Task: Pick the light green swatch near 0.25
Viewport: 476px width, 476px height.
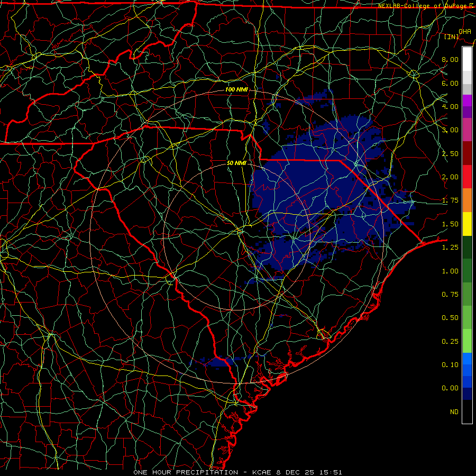Action: coord(467,341)
